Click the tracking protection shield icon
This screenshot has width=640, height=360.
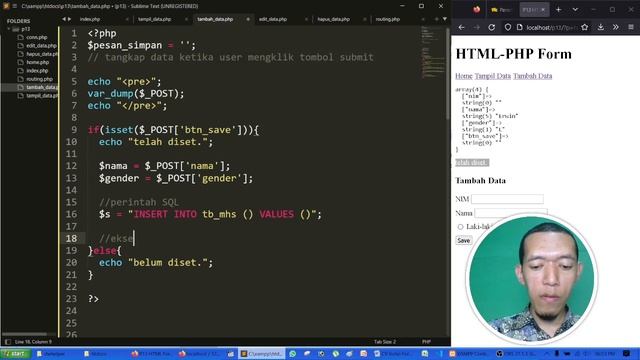tap(508, 27)
